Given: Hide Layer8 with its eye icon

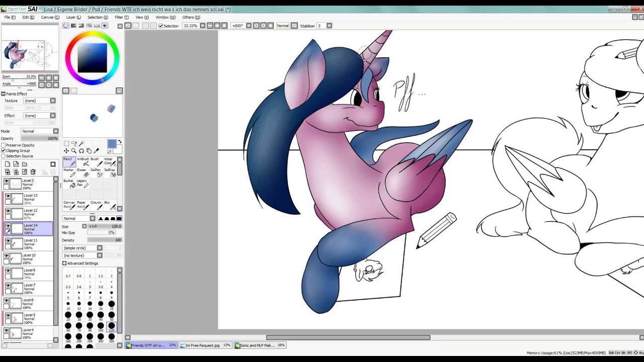Looking at the screenshot, I should click(7, 301).
